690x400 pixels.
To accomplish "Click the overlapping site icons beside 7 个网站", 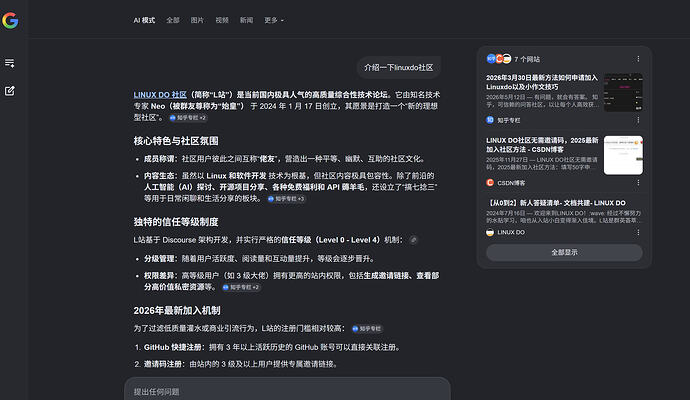I will [499, 59].
